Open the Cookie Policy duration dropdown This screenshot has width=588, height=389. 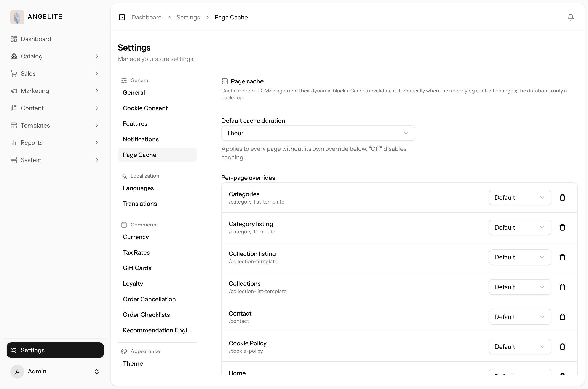tap(520, 346)
